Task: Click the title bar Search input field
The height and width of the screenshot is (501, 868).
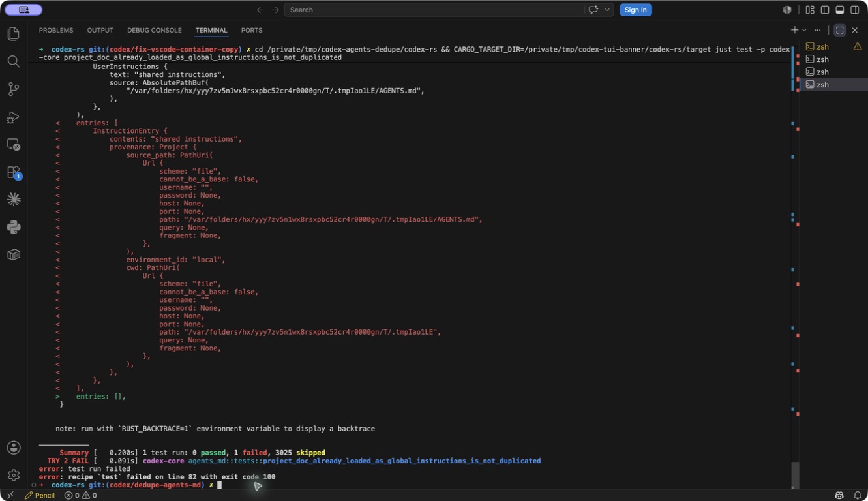Action: (434, 10)
